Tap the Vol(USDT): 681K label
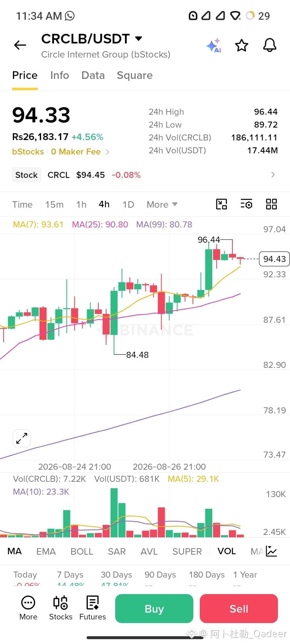This screenshot has width=290, height=644. (127, 479)
